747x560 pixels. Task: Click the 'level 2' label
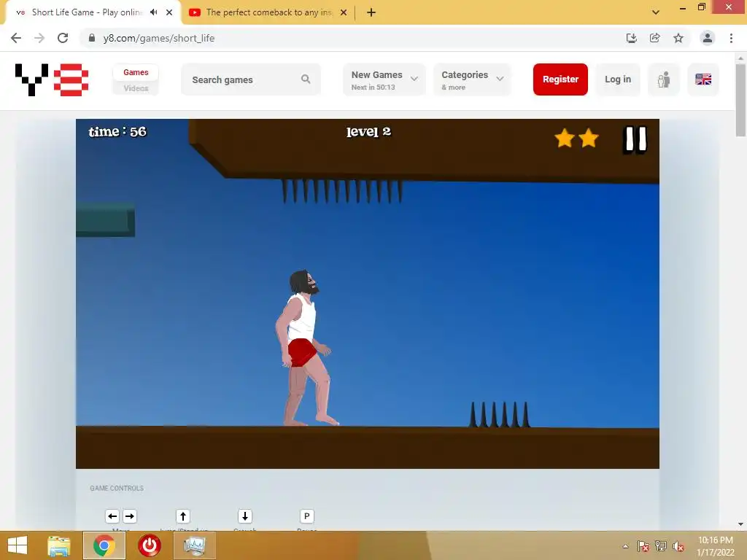point(368,132)
